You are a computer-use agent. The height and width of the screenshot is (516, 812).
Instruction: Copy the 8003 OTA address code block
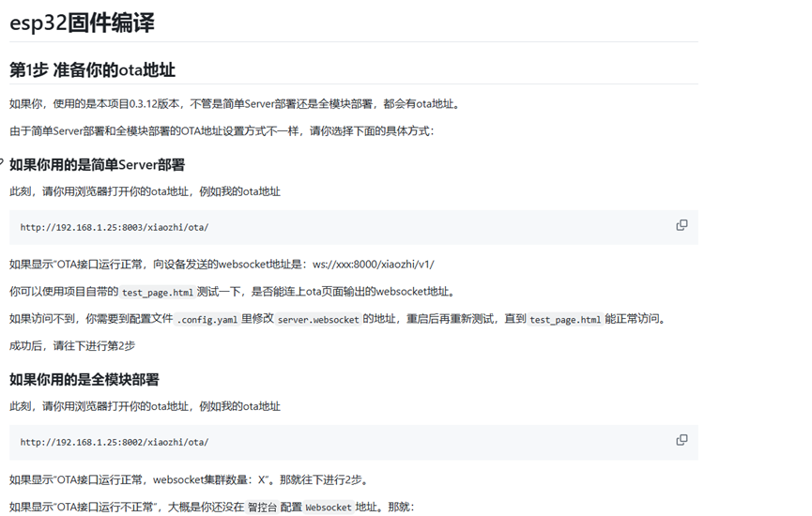(682, 225)
